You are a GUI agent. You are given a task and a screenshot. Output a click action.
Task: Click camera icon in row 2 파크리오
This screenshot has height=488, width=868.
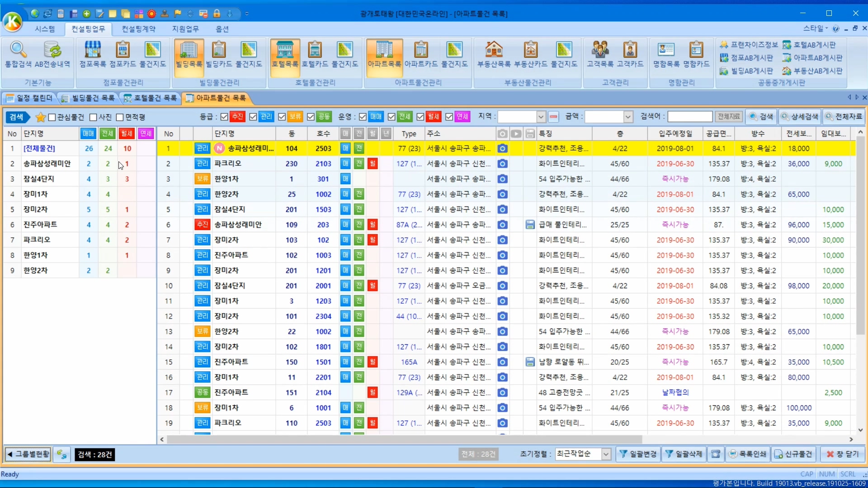pos(502,164)
